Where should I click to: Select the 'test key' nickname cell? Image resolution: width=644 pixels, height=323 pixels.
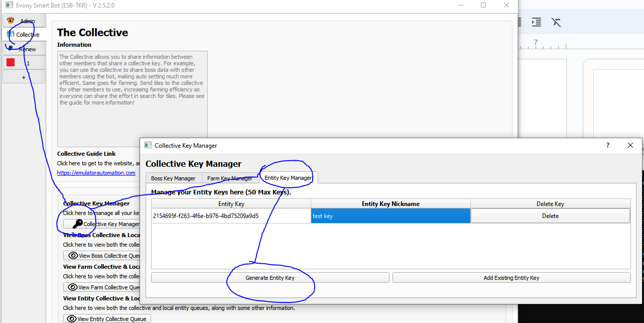point(390,216)
